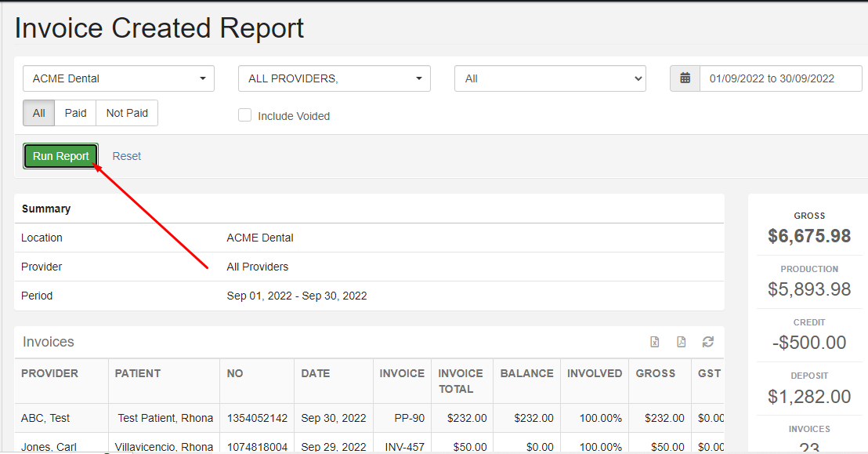
Task: Select the Paid filter toggle
Action: click(x=75, y=113)
